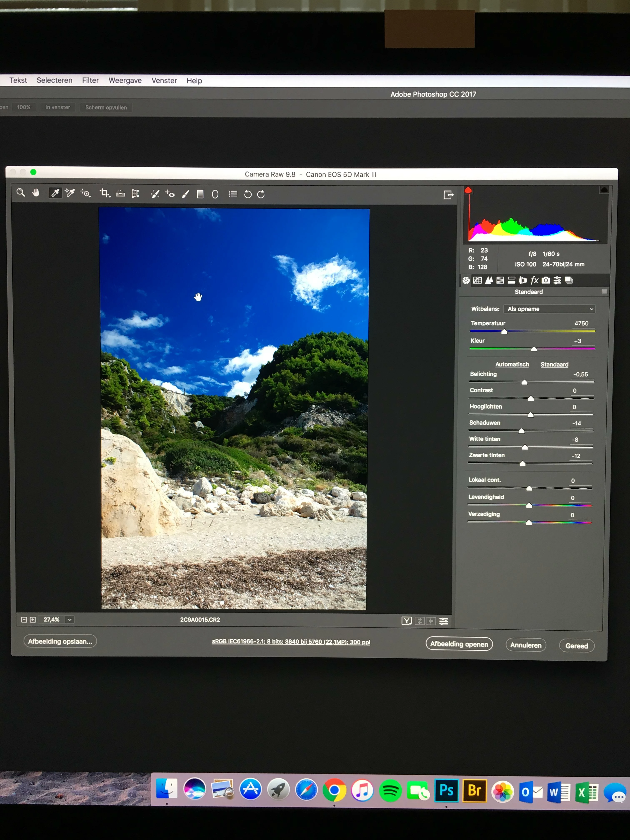
Task: Pick the Adjustment Brush tool
Action: click(x=185, y=194)
